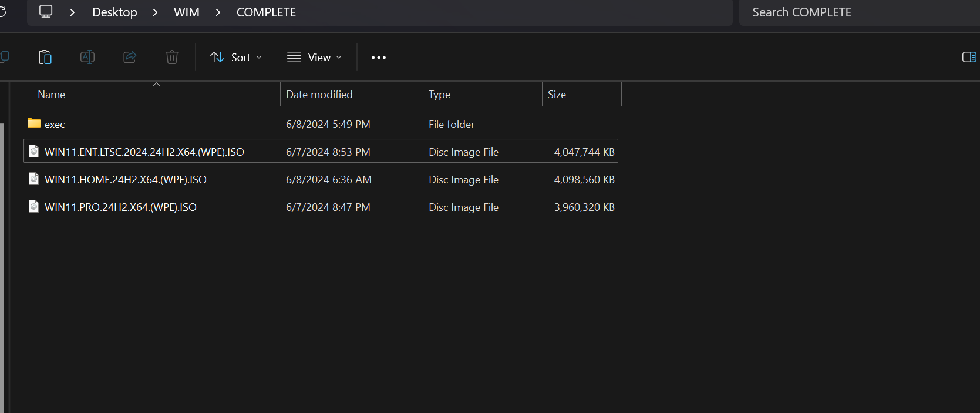Image resolution: width=980 pixels, height=413 pixels.
Task: Click the File folder type cell
Action: click(452, 125)
